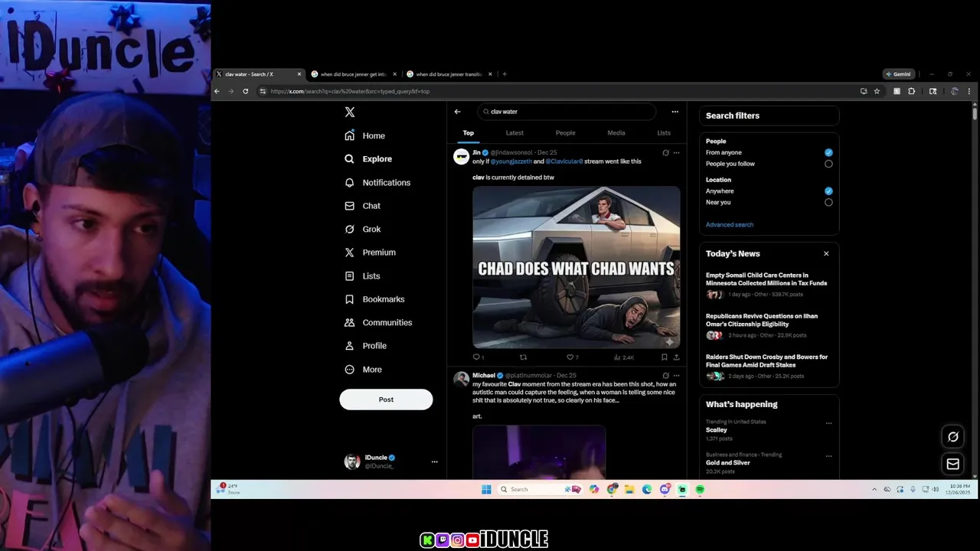The width and height of the screenshot is (980, 551).
Task: Open account options next to iDuncle
Action: pyautogui.click(x=434, y=461)
